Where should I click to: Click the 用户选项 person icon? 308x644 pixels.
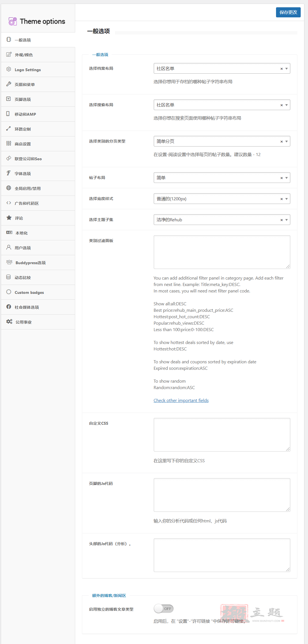[x=9, y=247]
